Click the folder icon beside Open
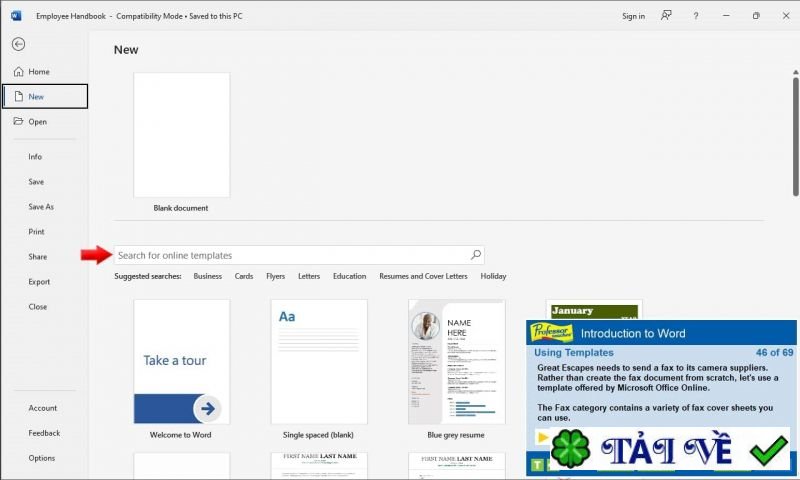Image resolution: width=800 pixels, height=480 pixels. click(x=18, y=121)
